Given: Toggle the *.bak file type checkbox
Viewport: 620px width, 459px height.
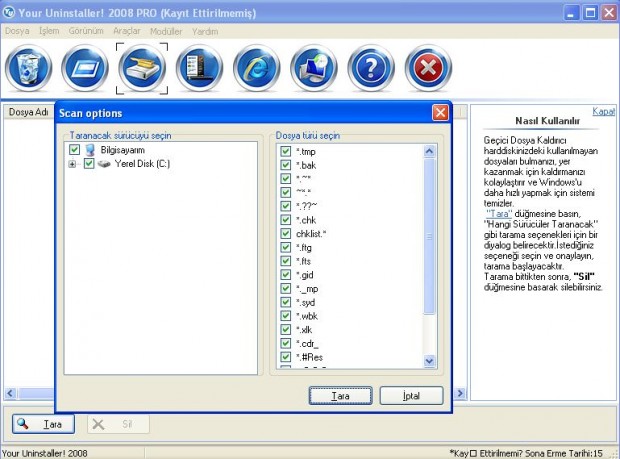Looking at the screenshot, I should pos(286,164).
